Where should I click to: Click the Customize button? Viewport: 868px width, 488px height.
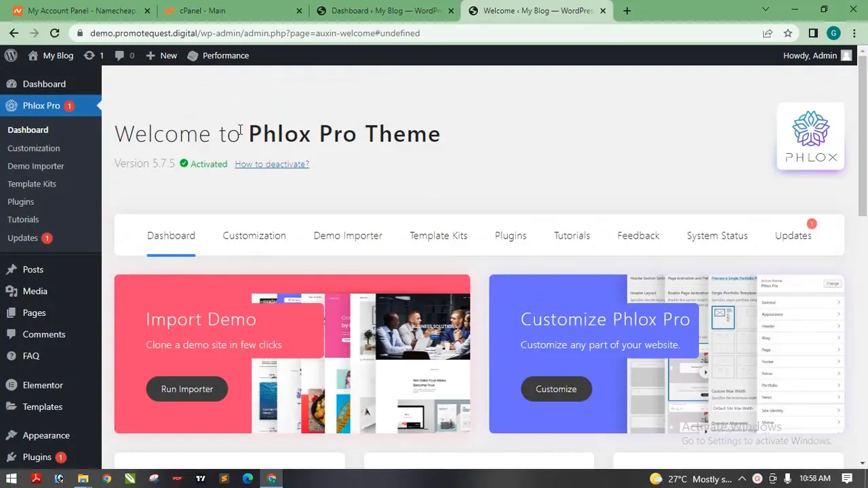556,389
